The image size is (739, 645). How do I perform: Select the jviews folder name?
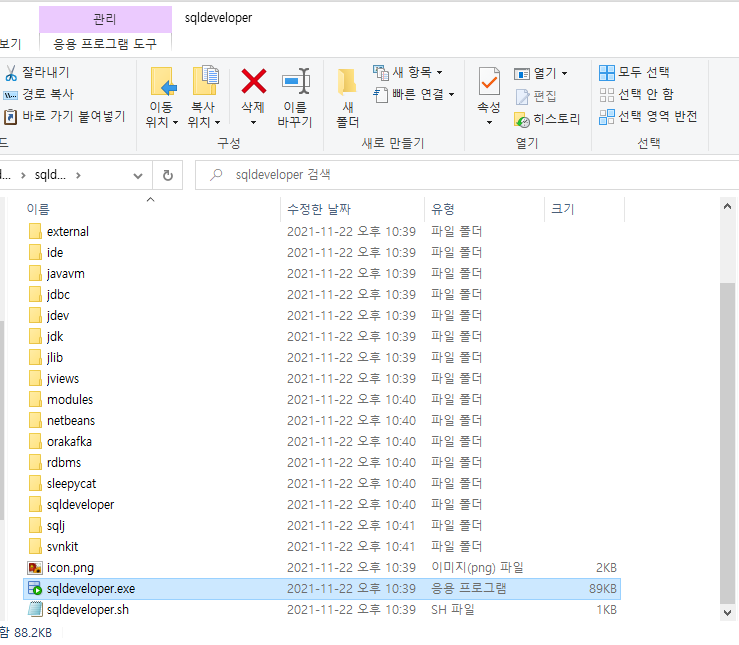(63, 379)
